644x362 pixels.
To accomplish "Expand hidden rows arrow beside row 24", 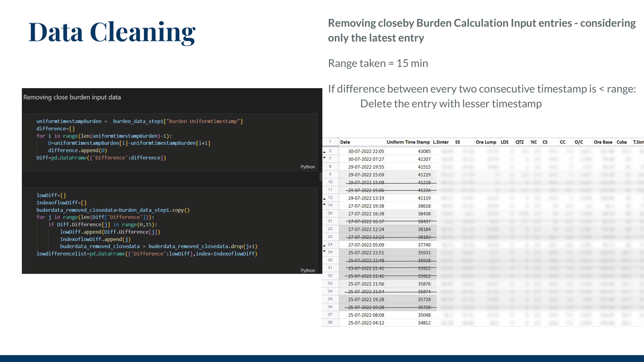I will point(324,246).
